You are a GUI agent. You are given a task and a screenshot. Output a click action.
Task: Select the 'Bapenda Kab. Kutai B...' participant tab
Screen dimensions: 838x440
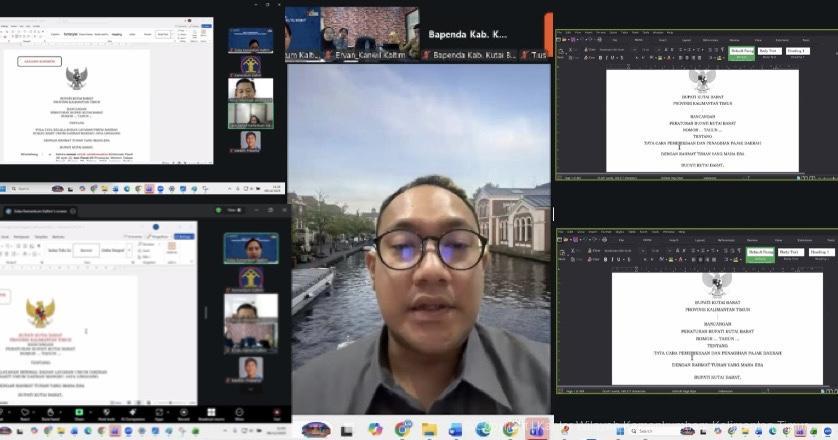tap(464, 55)
